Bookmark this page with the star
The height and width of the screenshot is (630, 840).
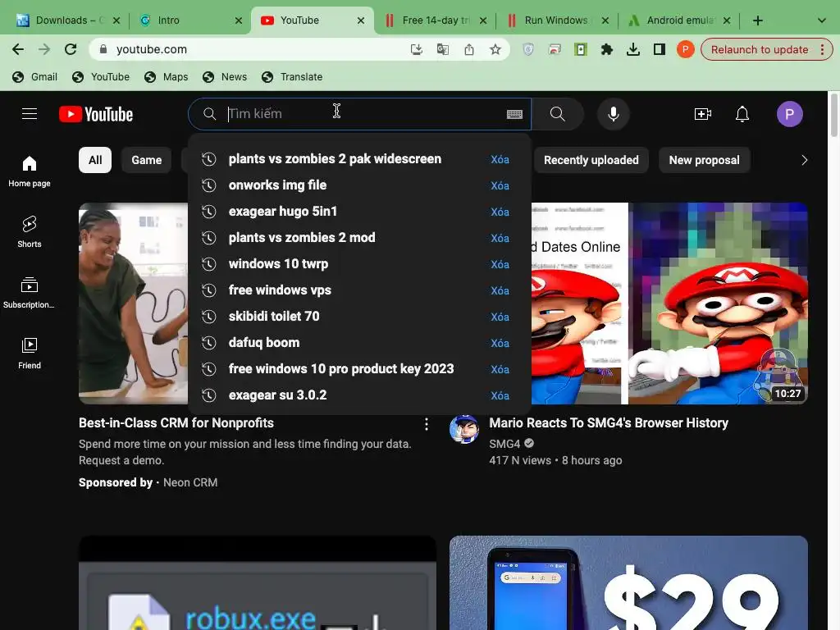495,49
